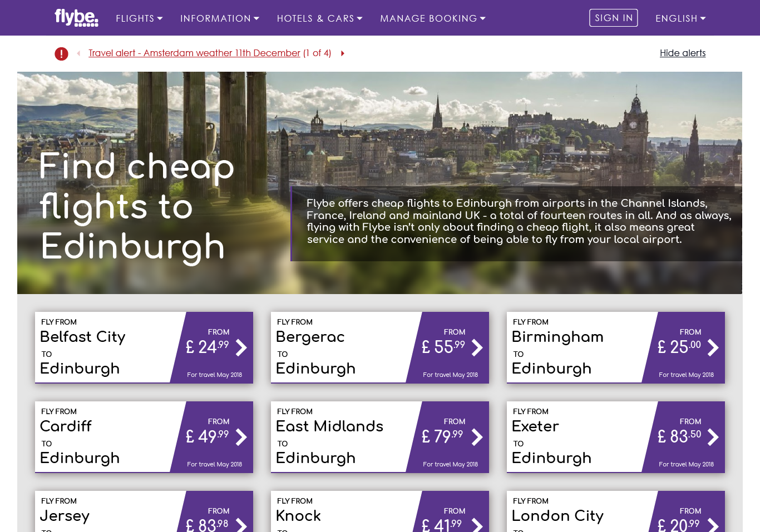Open Amsterdam weather travel alert link
Screen dimensions: 760x532
tap(194, 53)
